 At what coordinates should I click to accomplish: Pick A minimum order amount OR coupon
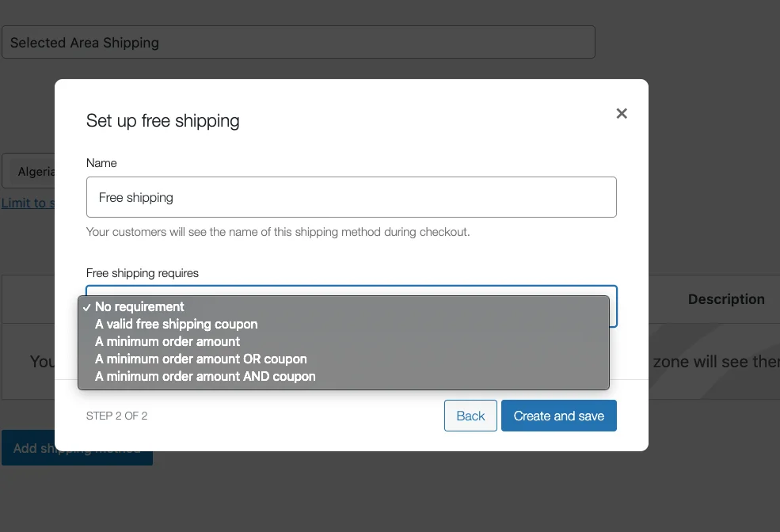pyautogui.click(x=200, y=359)
